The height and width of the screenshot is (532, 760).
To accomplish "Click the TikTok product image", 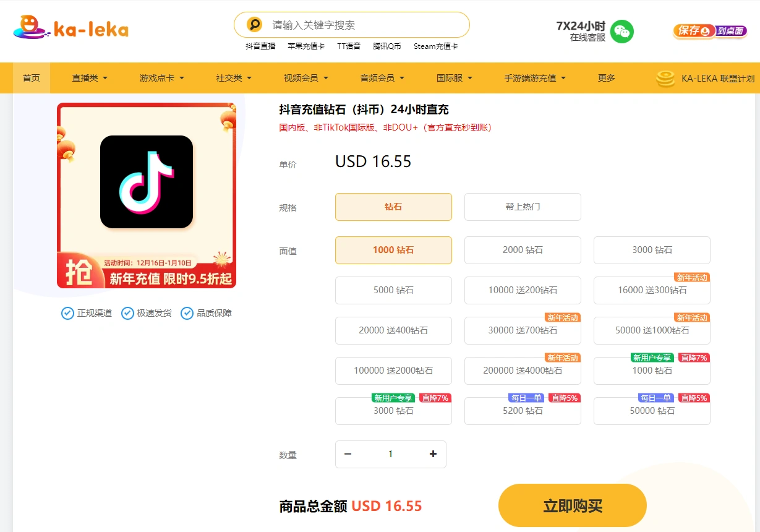I will [147, 195].
